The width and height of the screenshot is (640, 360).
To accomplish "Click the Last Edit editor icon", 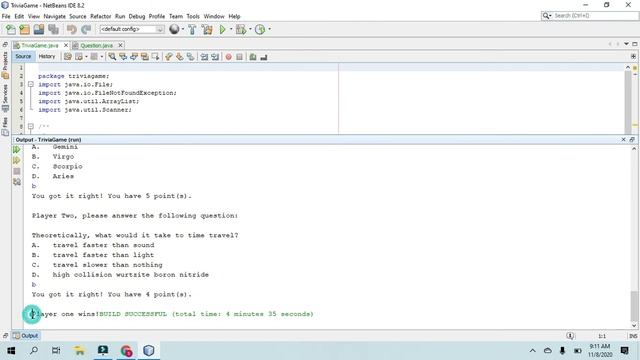I will pos(68,57).
